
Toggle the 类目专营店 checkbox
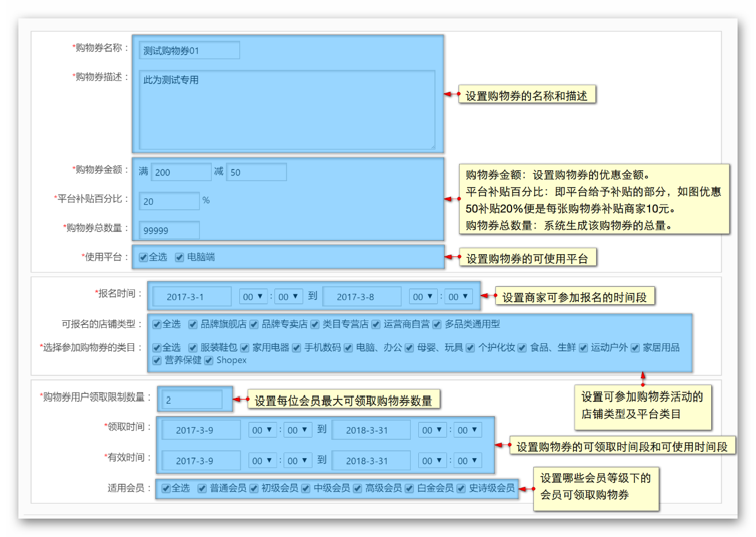(315, 324)
